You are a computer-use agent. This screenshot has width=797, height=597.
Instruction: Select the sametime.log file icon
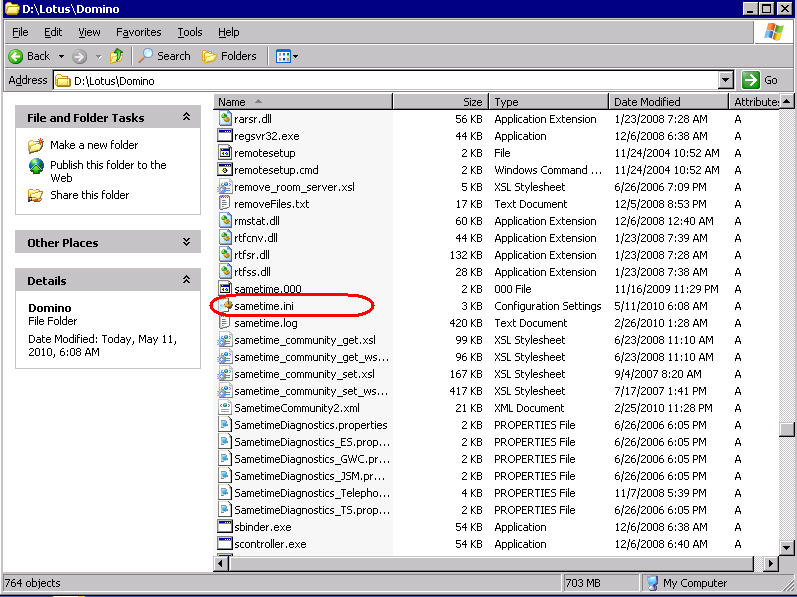pyautogui.click(x=225, y=323)
